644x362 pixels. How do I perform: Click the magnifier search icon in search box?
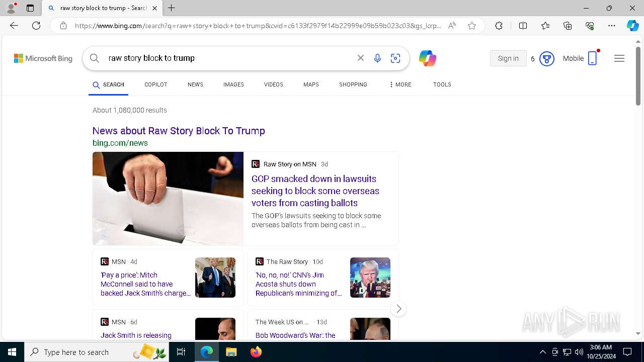(94, 58)
